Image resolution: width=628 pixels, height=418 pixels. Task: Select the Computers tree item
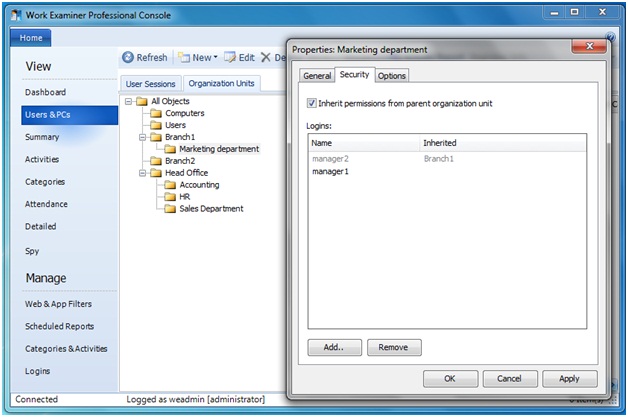click(x=185, y=113)
